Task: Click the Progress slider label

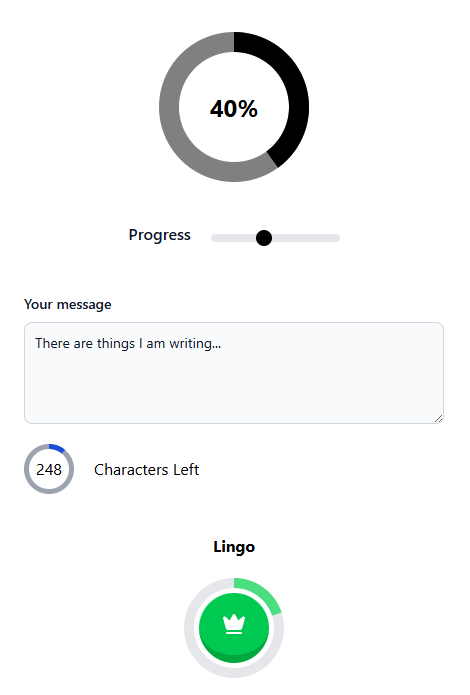Action: (x=160, y=235)
